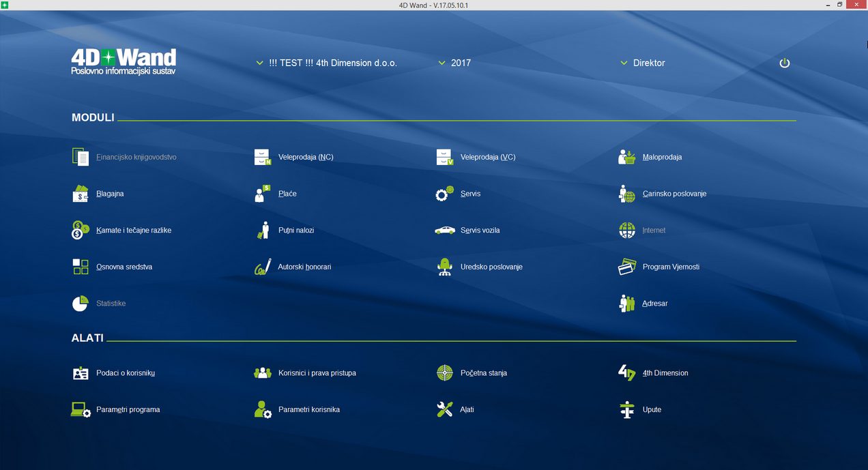Open the Podaci o korisniku label
This screenshot has width=868, height=470.
coord(126,373)
